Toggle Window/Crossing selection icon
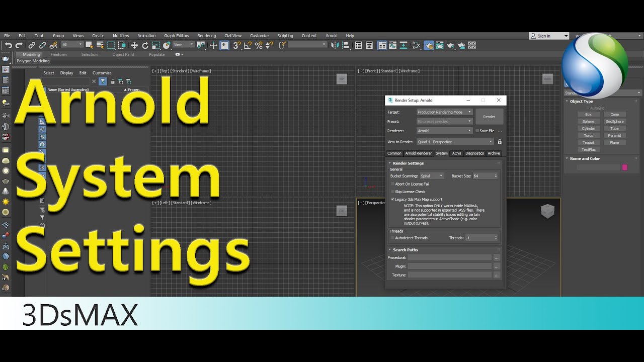644x362 pixels. [x=122, y=45]
